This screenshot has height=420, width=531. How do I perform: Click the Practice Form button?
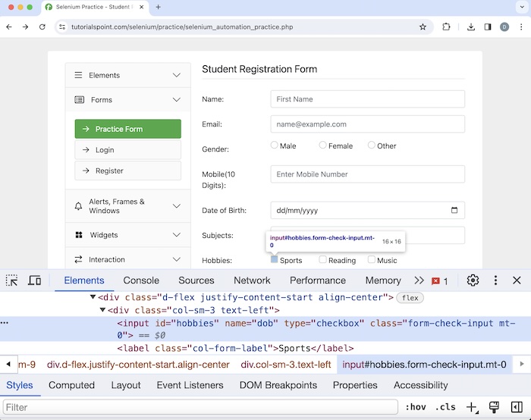[x=127, y=129]
